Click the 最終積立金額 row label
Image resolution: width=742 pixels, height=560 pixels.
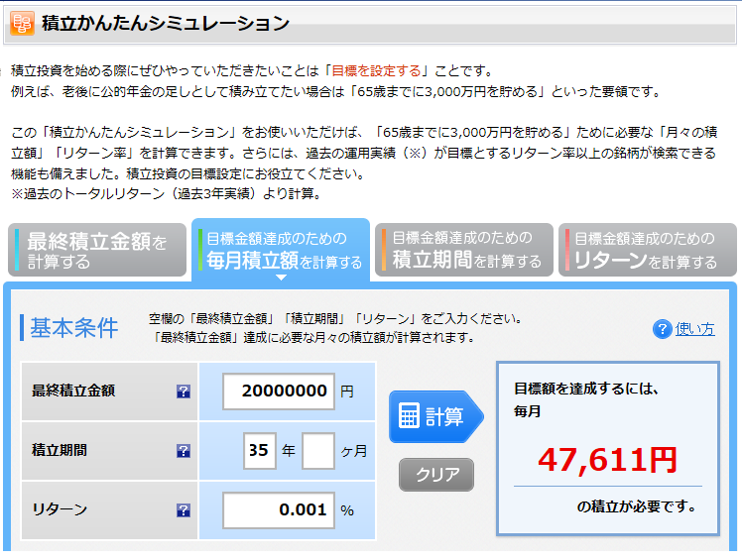coord(73,391)
